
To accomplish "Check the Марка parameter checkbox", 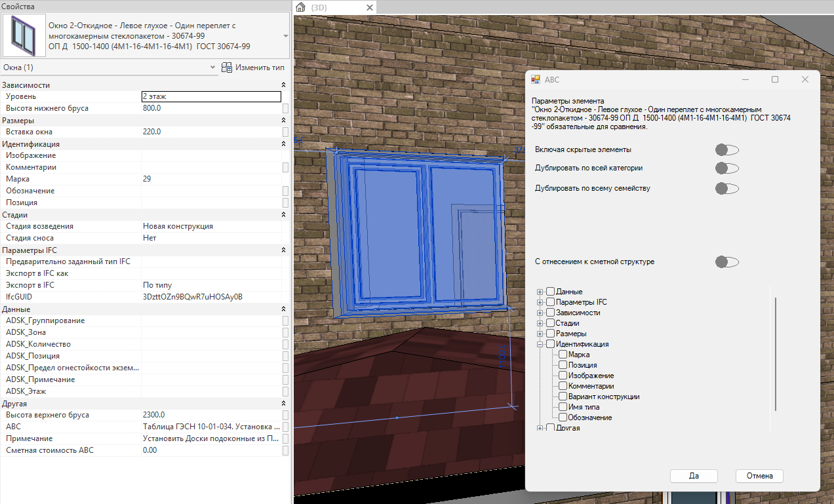I will coord(563,355).
